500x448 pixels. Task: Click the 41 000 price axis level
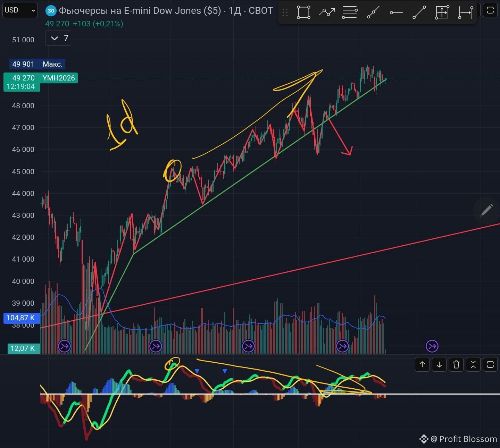23,259
